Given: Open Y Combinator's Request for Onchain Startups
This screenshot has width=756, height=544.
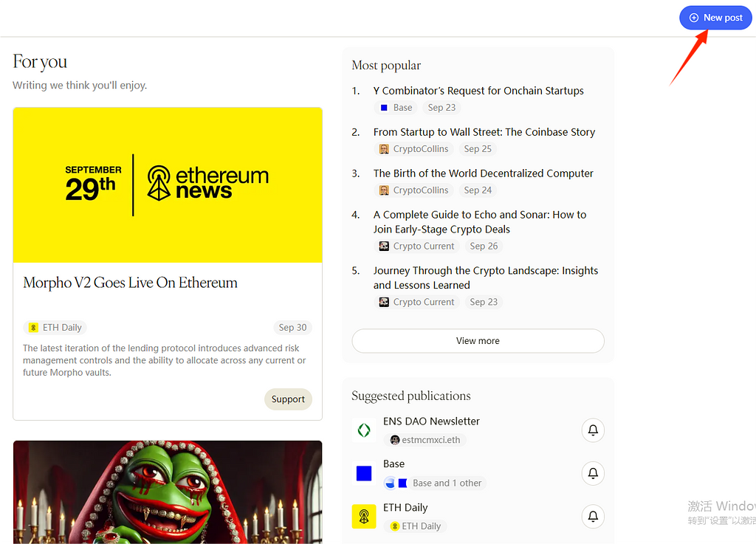Looking at the screenshot, I should click(x=478, y=91).
